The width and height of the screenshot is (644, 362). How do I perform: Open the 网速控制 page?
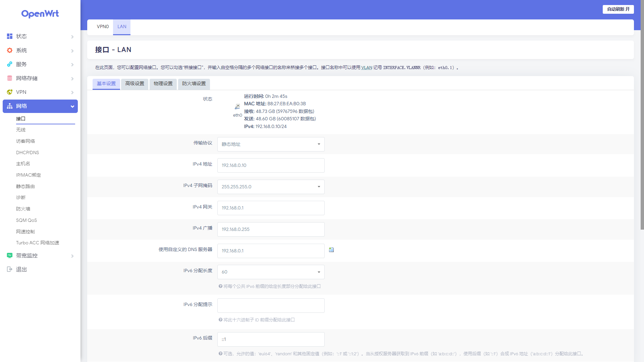(25, 232)
